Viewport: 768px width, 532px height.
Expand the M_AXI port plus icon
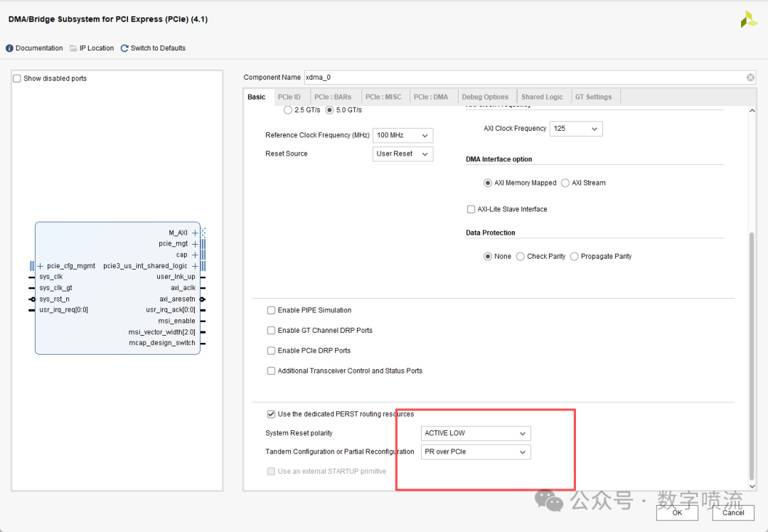point(195,233)
